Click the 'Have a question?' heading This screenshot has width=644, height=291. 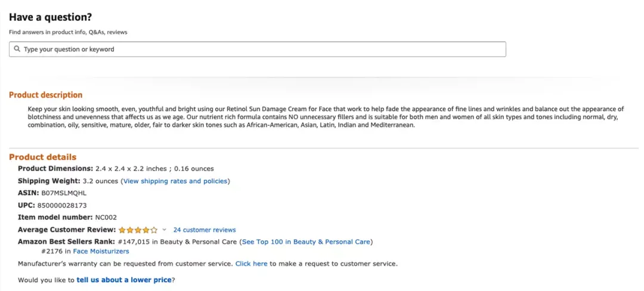(51, 17)
